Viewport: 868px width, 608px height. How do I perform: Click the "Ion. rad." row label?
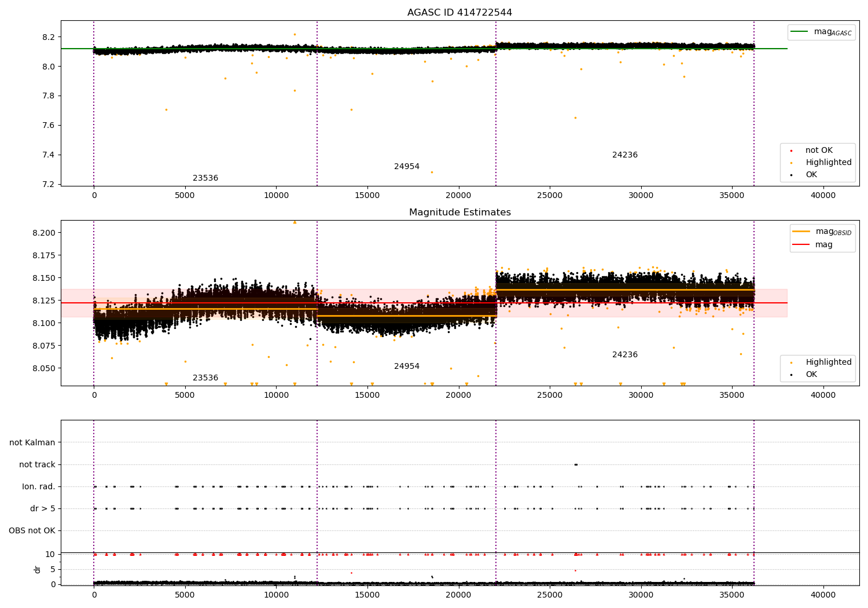(39, 487)
